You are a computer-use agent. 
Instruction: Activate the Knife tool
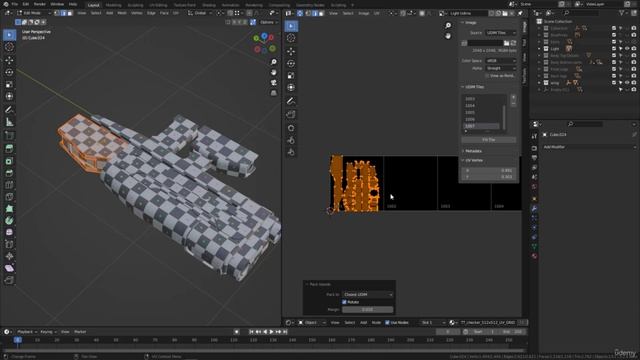9,197
